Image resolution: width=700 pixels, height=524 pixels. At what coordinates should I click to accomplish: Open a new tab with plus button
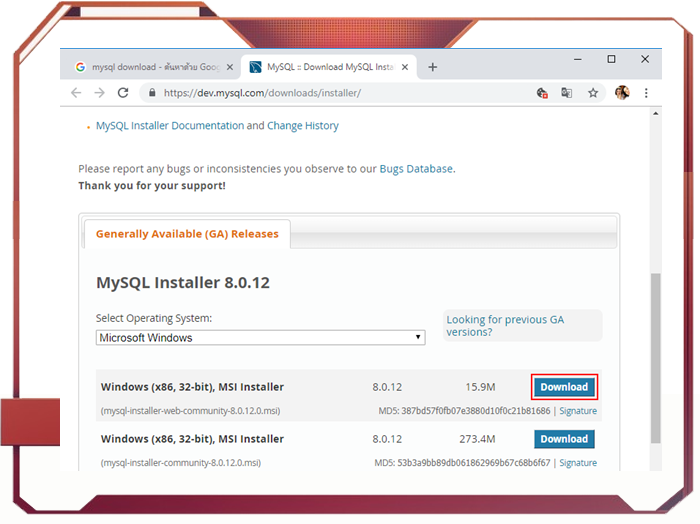click(433, 67)
